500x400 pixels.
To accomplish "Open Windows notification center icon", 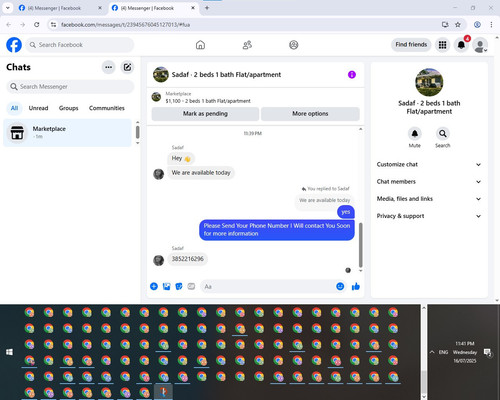I will pyautogui.click(x=488, y=352).
